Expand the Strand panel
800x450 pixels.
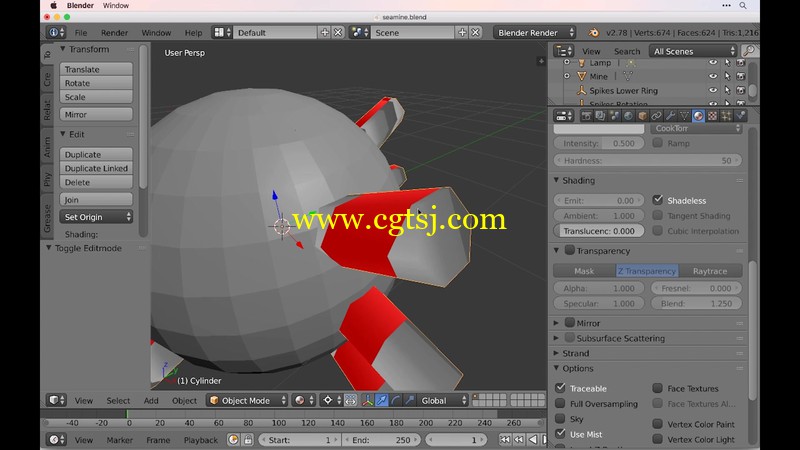click(557, 353)
